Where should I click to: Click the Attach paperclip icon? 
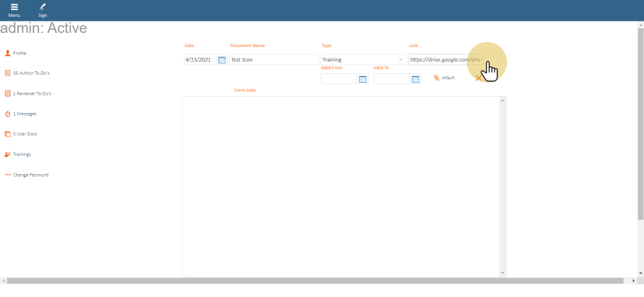(x=437, y=78)
